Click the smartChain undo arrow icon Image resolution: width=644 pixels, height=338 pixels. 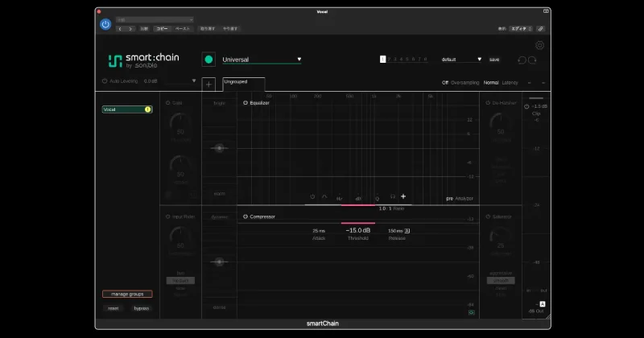pyautogui.click(x=522, y=60)
